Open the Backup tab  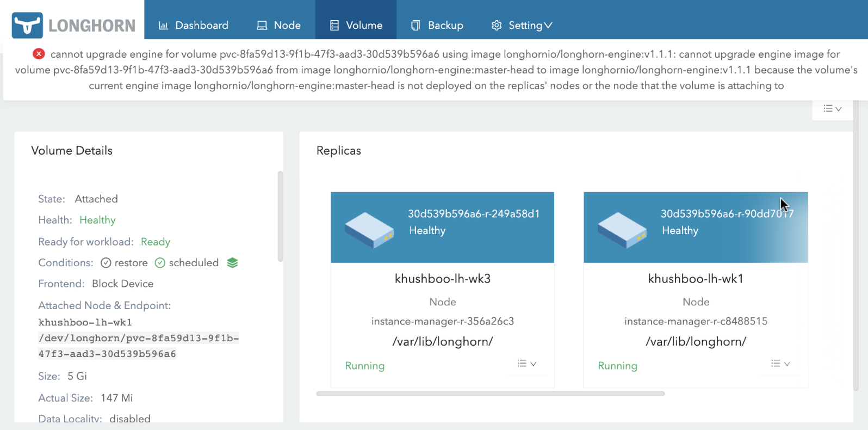(437, 25)
